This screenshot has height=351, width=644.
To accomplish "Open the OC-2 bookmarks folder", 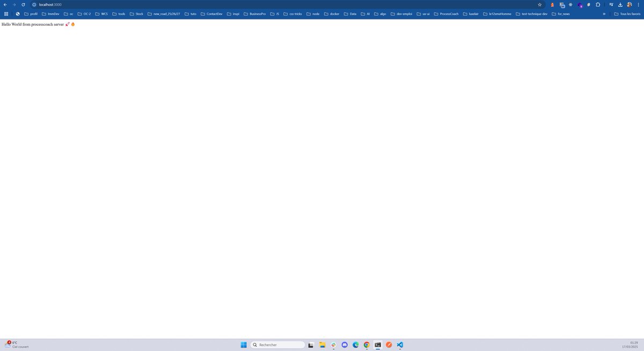I will coord(84,13).
